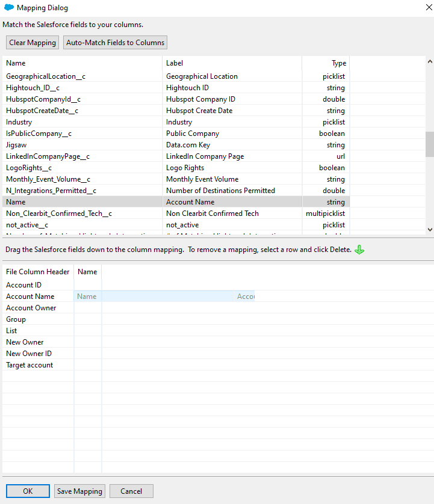Image resolution: width=434 pixels, height=504 pixels.
Task: Confirm the mapping with OK
Action: [x=28, y=491]
